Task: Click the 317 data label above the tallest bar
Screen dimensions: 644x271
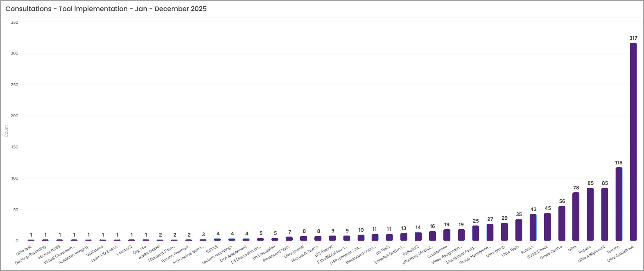Action: pyautogui.click(x=633, y=38)
